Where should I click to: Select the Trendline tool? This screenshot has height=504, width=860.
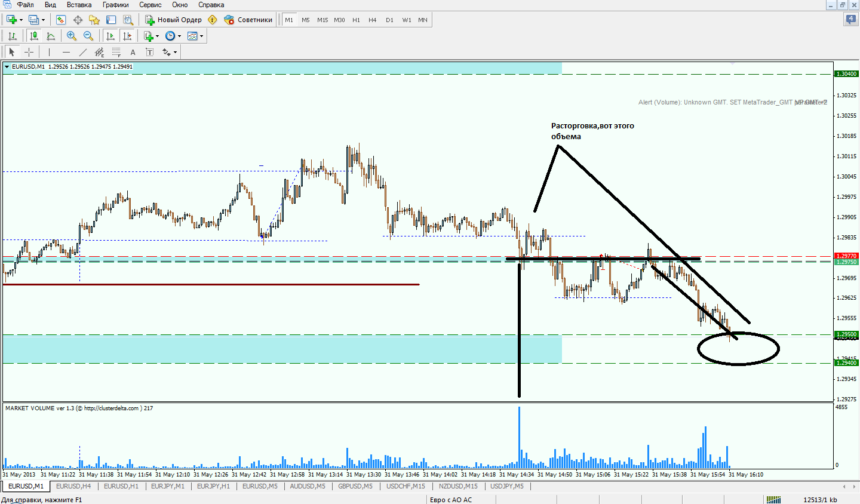[83, 52]
